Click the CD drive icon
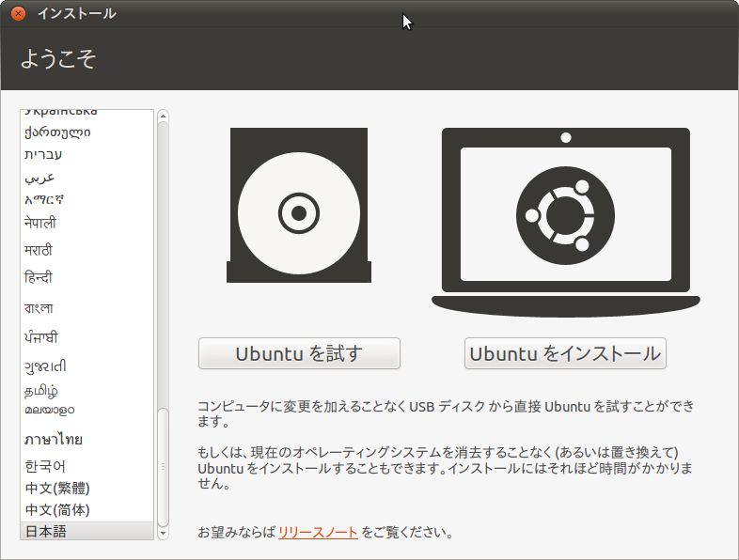Viewport: 739px width, 560px height. tap(299, 206)
